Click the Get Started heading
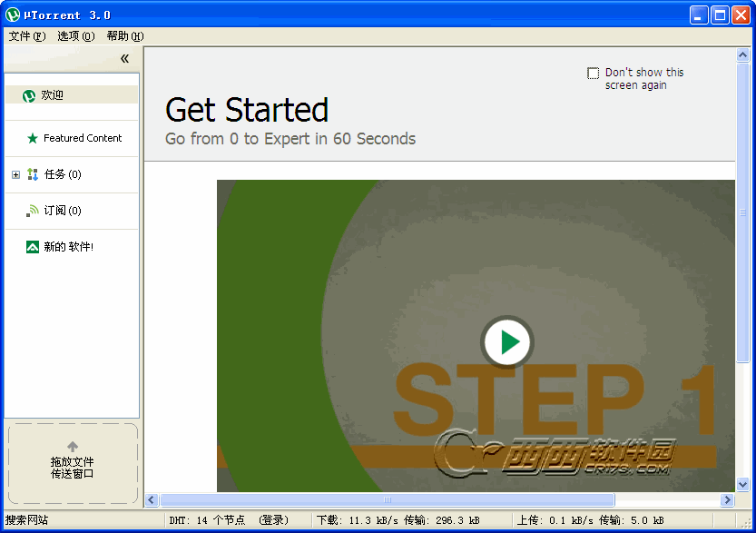 coord(247,110)
